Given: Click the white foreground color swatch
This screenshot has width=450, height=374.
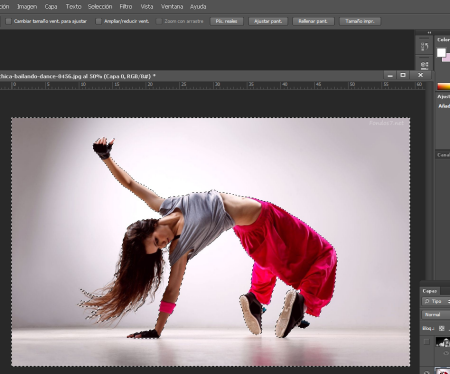Looking at the screenshot, I should [x=441, y=53].
